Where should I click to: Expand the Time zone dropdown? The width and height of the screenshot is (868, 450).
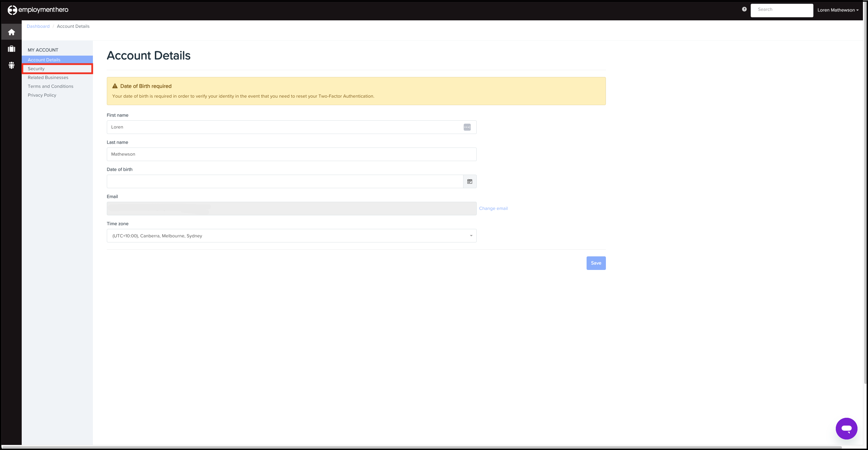pyautogui.click(x=471, y=235)
